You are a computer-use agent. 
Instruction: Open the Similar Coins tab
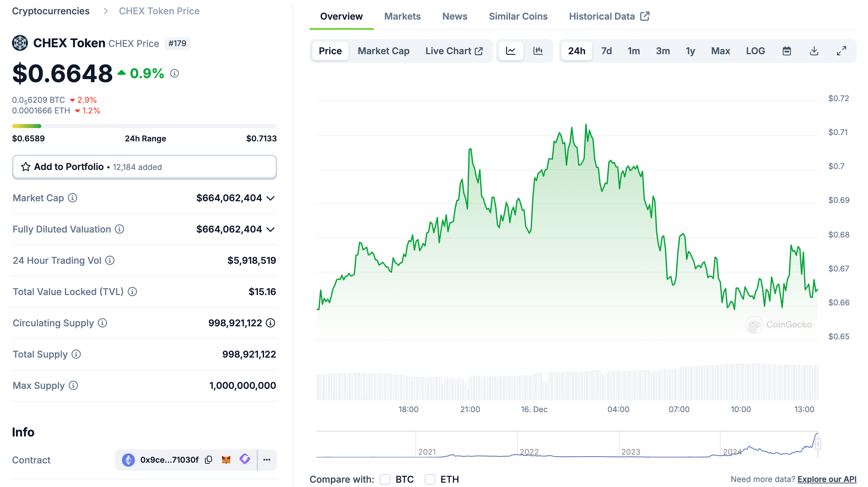[x=518, y=16]
